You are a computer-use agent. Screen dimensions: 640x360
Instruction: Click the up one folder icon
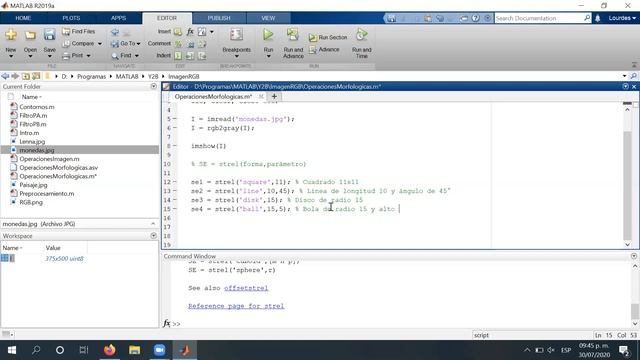[26, 76]
